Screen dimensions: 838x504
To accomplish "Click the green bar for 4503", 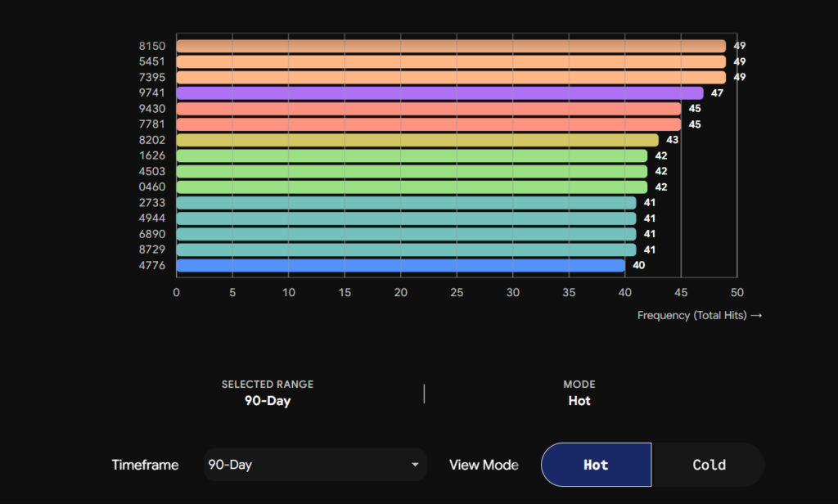I will click(412, 171).
